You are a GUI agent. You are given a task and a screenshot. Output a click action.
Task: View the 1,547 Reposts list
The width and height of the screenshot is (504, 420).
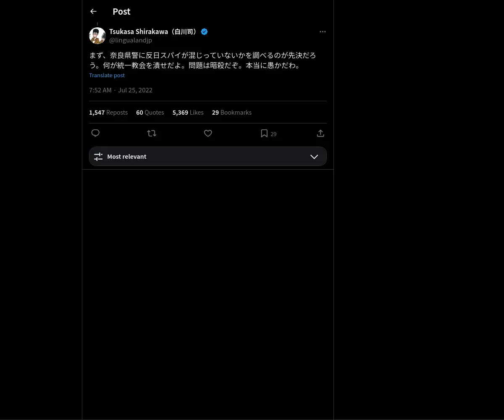(108, 112)
